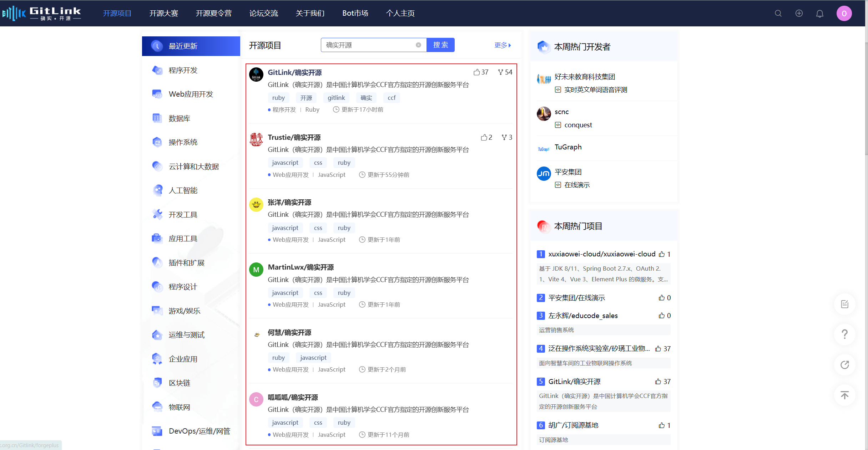This screenshot has height=450, width=868.
Task: Open 好未来教育科技集团 developer avatar
Action: tap(544, 79)
